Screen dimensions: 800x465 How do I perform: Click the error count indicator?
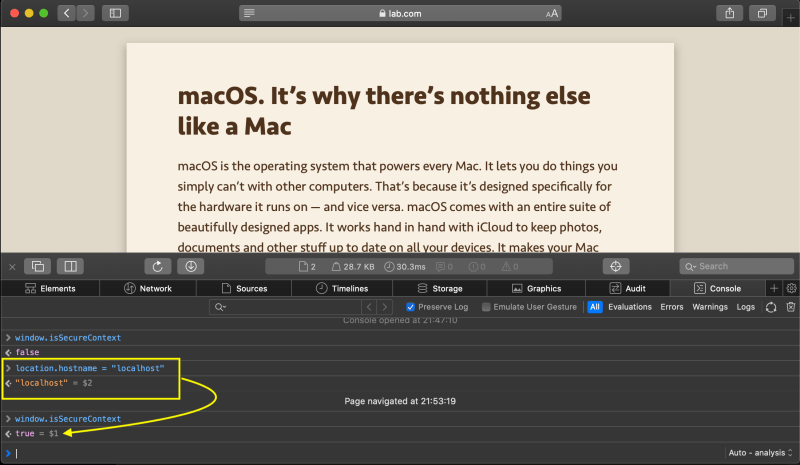click(477, 266)
